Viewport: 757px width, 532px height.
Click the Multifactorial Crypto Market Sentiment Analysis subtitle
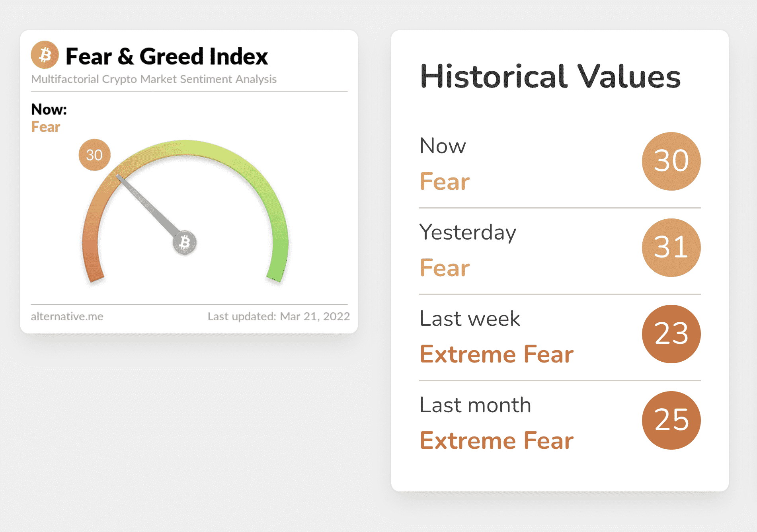click(x=154, y=79)
